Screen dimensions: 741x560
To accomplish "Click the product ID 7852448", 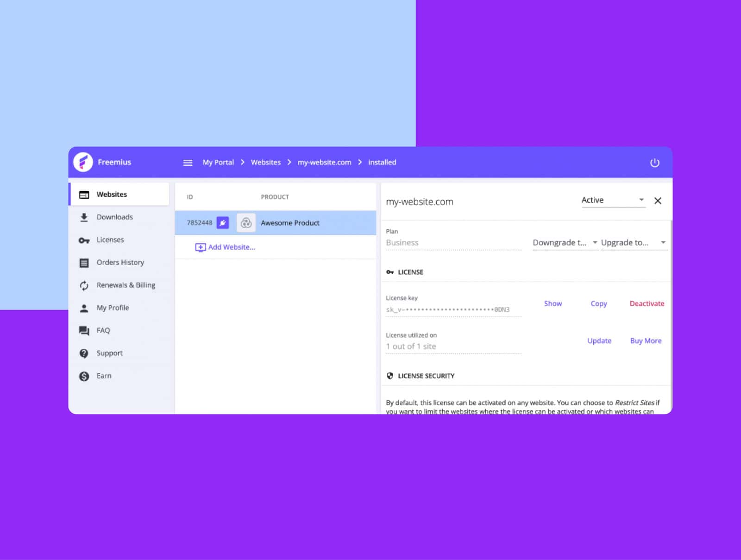I will coord(200,223).
